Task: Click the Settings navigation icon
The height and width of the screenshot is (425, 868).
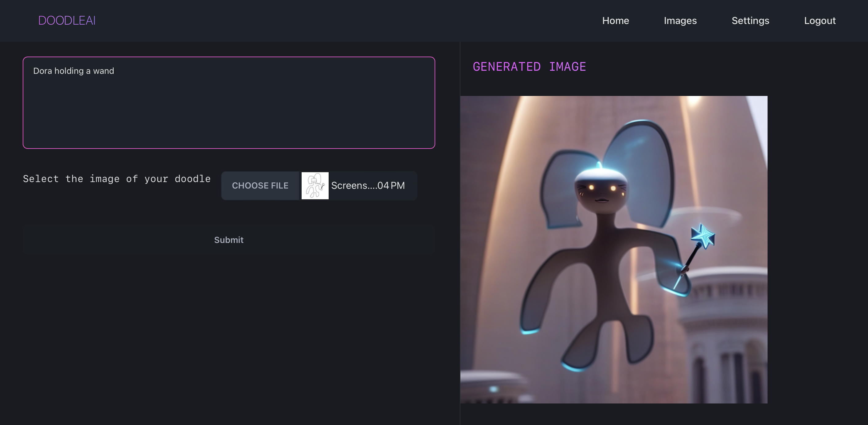Action: (750, 21)
